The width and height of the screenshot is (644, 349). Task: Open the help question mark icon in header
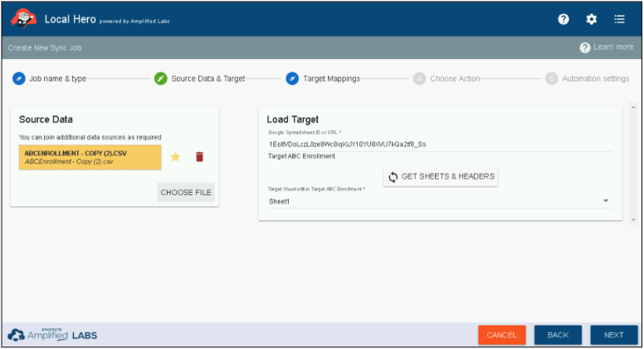point(563,19)
